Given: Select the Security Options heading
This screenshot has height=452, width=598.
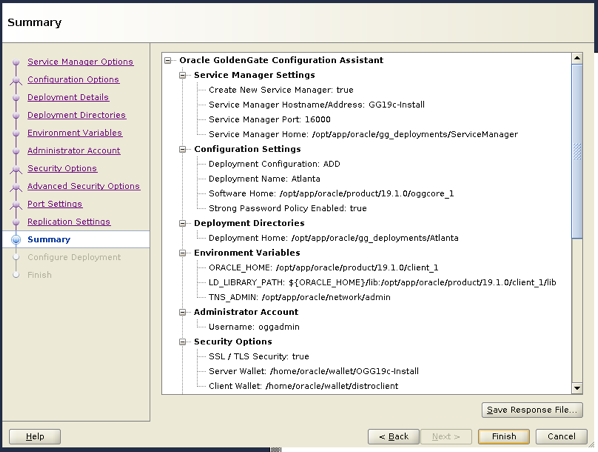Looking at the screenshot, I should [233, 342].
